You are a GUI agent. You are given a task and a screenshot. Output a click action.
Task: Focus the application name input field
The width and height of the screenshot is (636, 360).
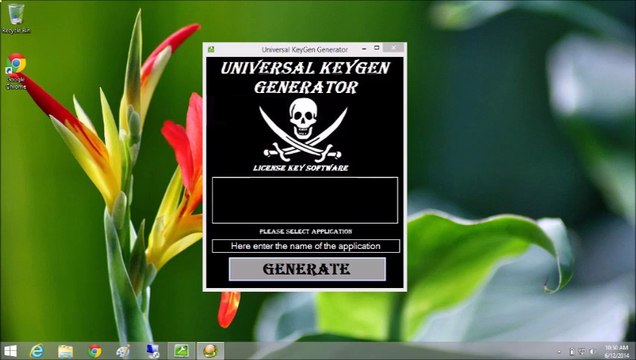305,246
